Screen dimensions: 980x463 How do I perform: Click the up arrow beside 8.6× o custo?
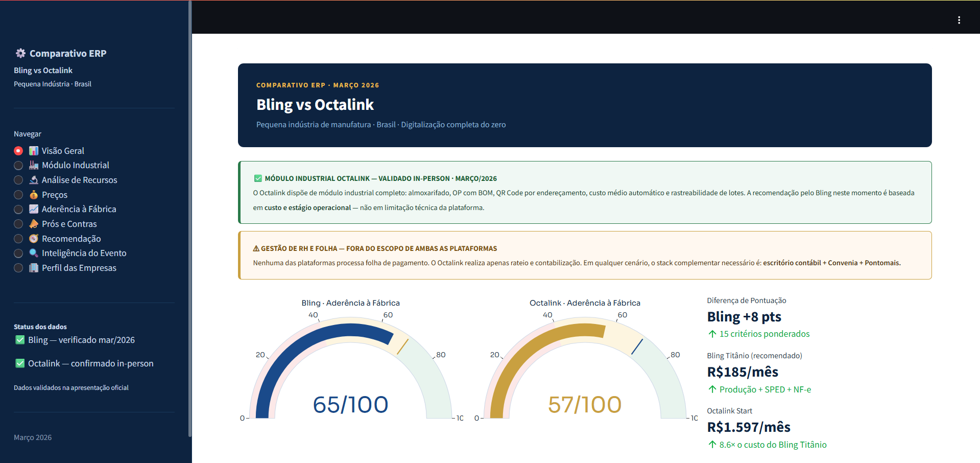click(712, 445)
